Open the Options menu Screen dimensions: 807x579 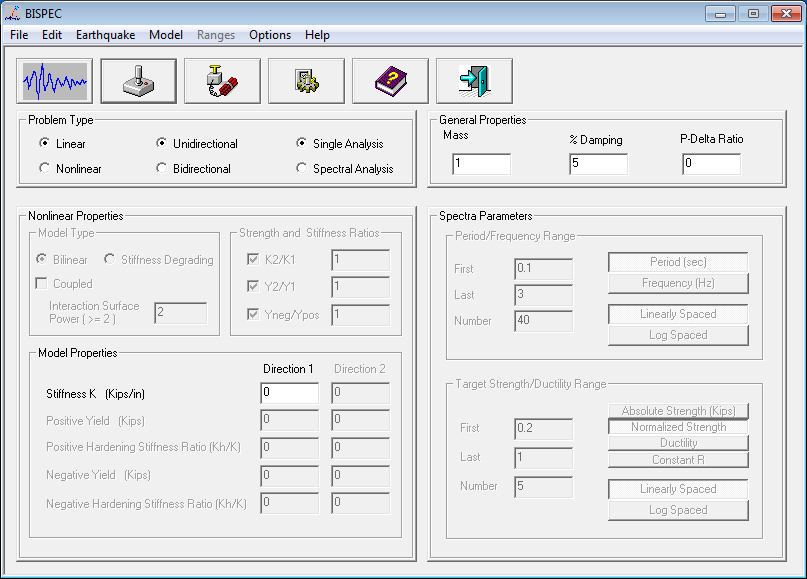(x=270, y=35)
